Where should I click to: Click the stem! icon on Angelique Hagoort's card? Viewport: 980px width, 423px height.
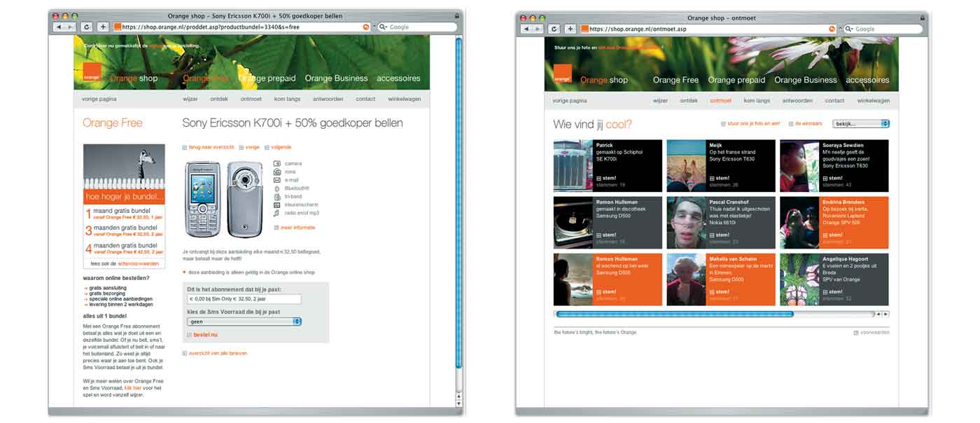(x=825, y=292)
